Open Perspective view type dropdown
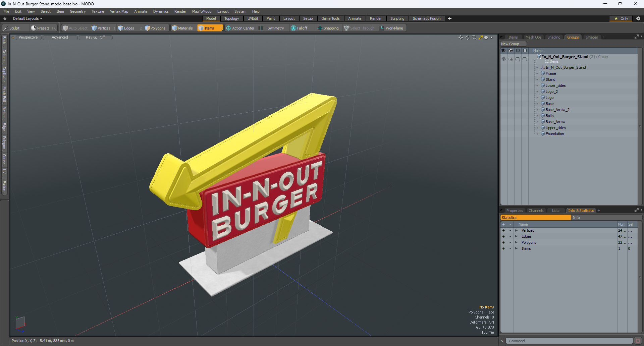Screen dimensions: 644x346 point(28,38)
